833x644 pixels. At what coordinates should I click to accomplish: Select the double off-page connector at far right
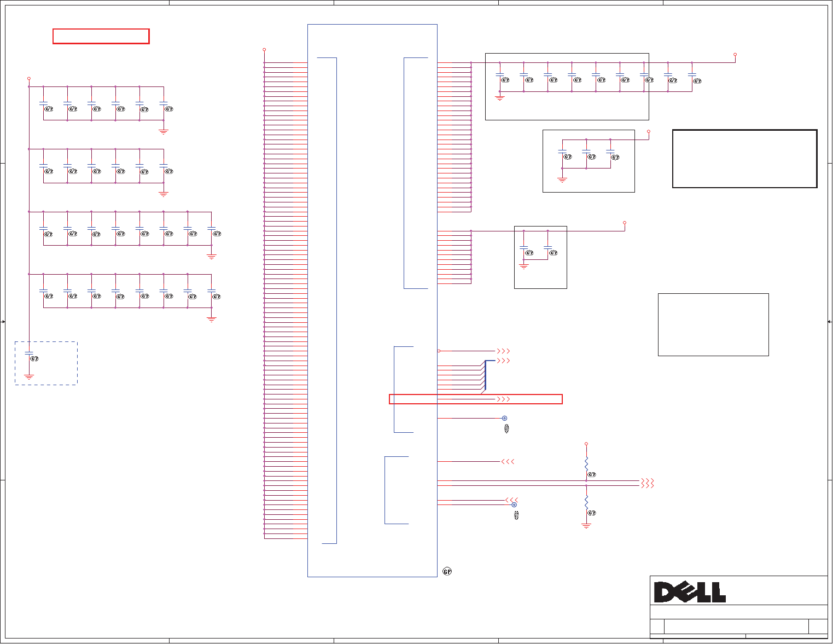[x=646, y=483]
